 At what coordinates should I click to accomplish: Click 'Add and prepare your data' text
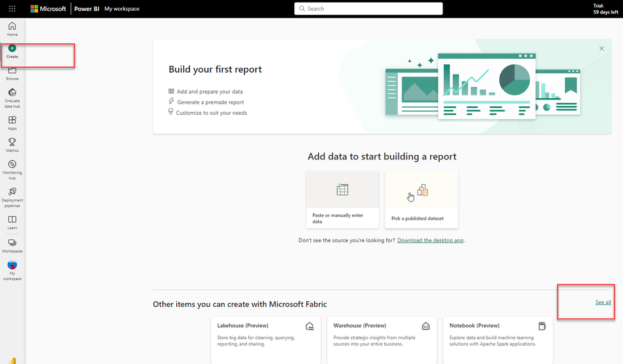[210, 91]
